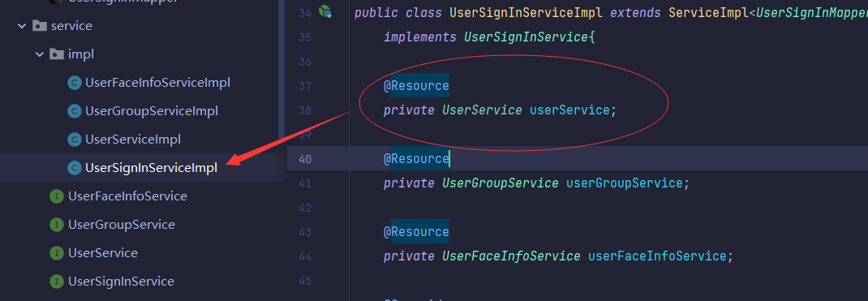Click the interface icon beside UserSignInService

pyautogui.click(x=57, y=282)
